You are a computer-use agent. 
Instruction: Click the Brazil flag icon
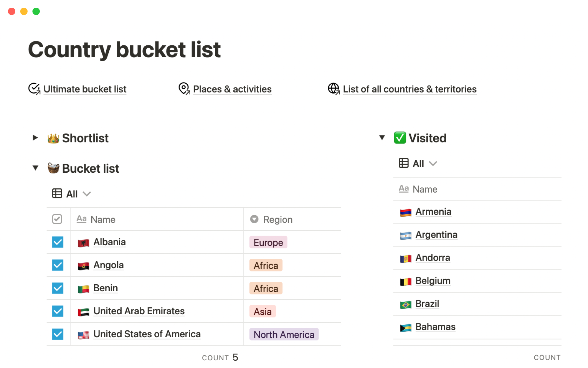click(405, 305)
